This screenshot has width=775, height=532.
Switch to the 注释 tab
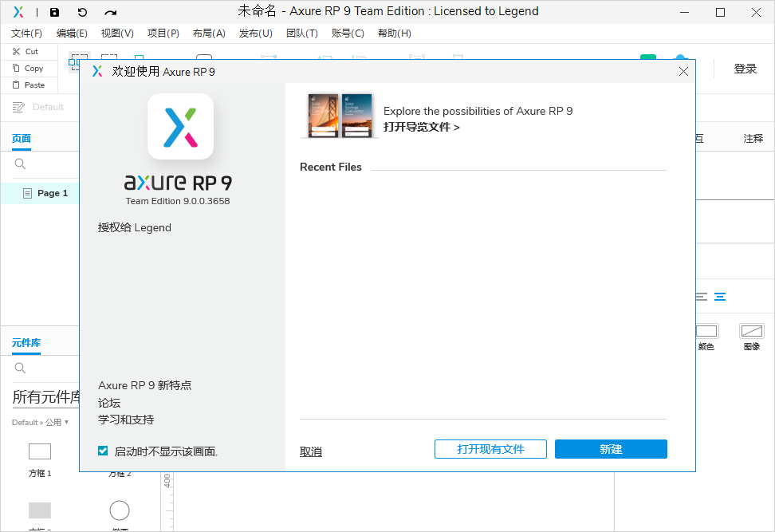tap(753, 137)
